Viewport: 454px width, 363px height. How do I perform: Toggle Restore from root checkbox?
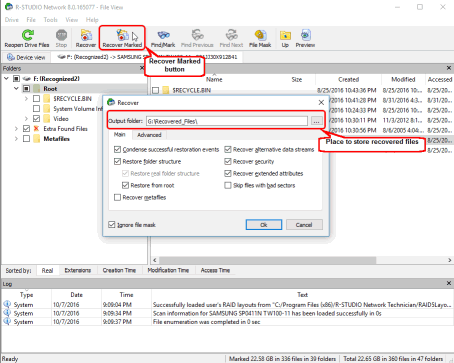point(125,185)
